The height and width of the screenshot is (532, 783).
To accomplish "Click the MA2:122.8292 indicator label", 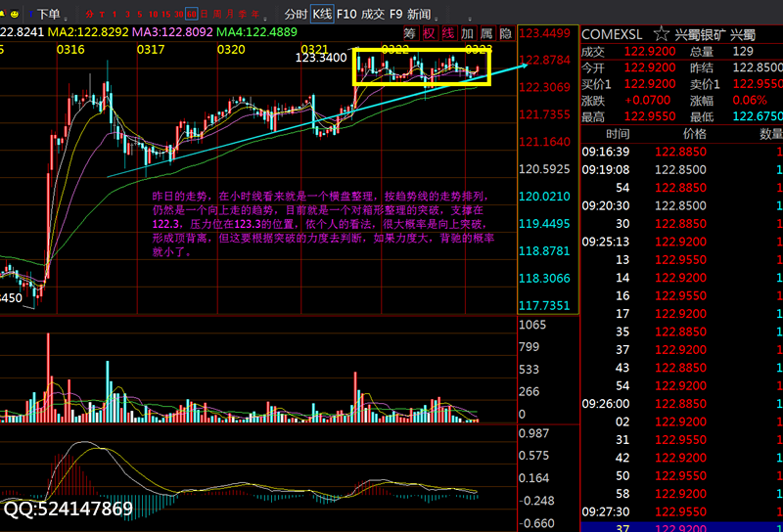I will point(88,32).
